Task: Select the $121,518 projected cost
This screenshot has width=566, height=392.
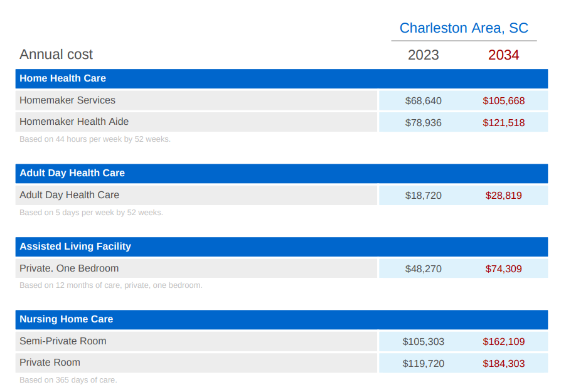Action: (504, 123)
